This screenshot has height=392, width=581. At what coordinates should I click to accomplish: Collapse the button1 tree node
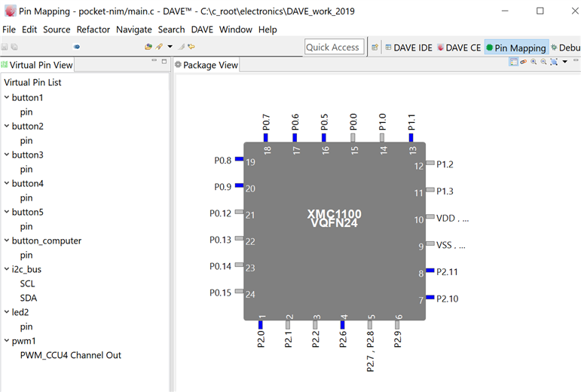(x=7, y=97)
